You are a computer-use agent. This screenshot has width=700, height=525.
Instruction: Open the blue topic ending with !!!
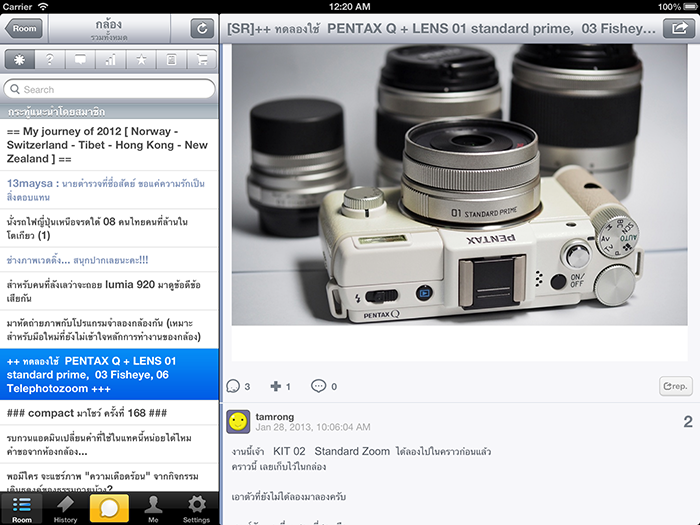point(109,260)
